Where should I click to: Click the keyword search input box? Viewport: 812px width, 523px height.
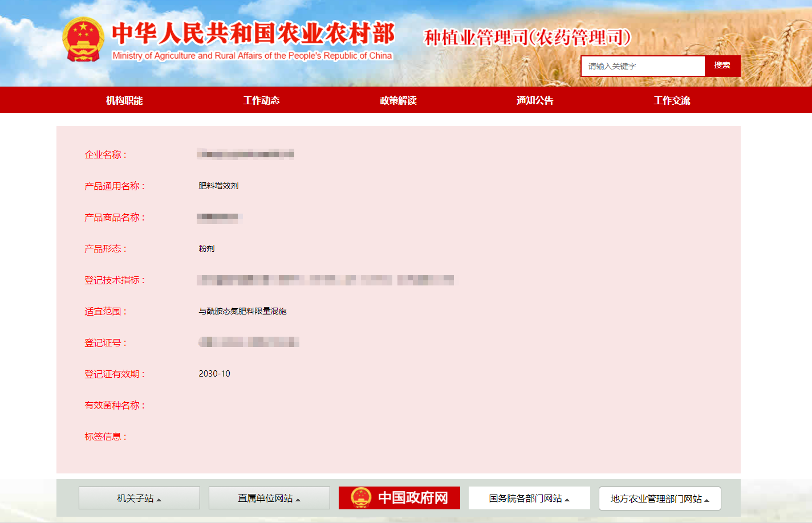[642, 66]
